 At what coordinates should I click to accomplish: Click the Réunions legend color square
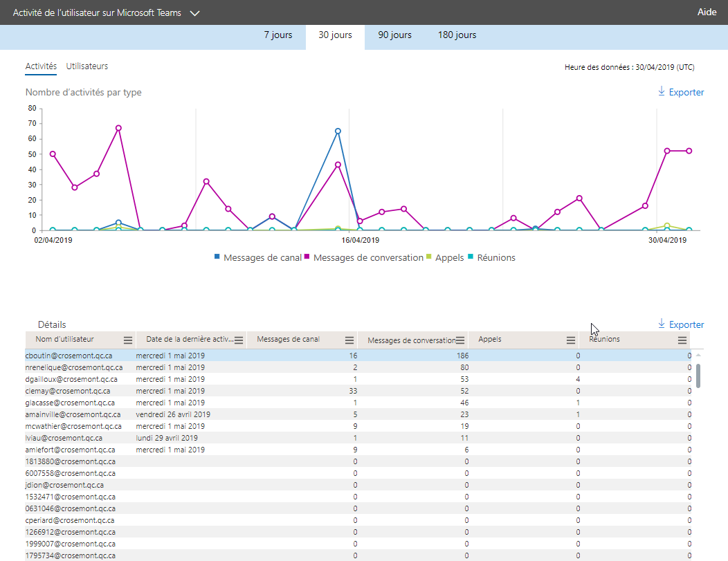click(x=470, y=257)
